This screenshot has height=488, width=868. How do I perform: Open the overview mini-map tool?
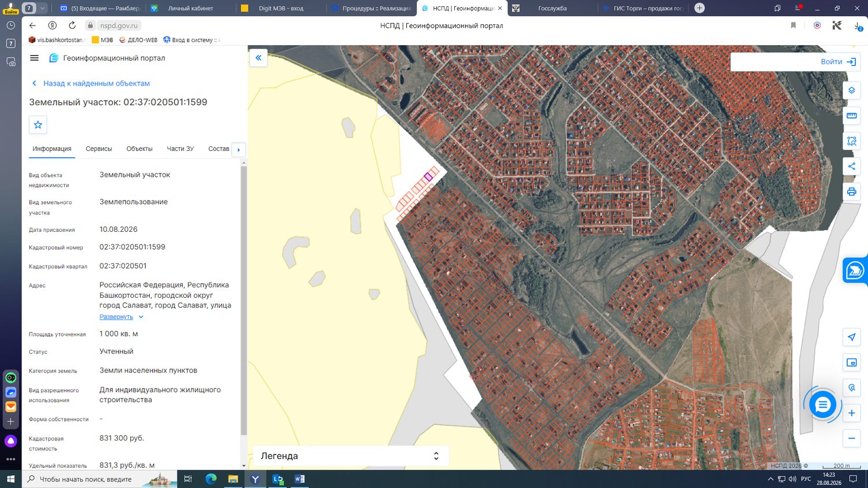[x=851, y=363]
